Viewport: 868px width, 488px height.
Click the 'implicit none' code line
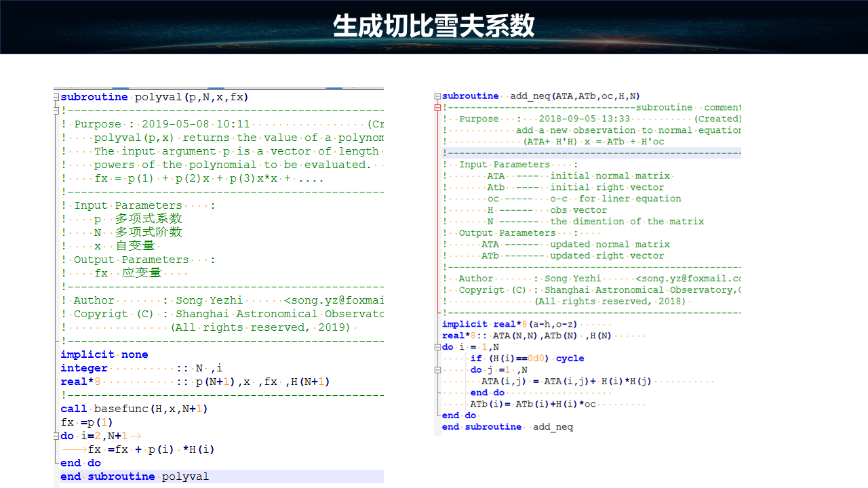pyautogui.click(x=104, y=354)
